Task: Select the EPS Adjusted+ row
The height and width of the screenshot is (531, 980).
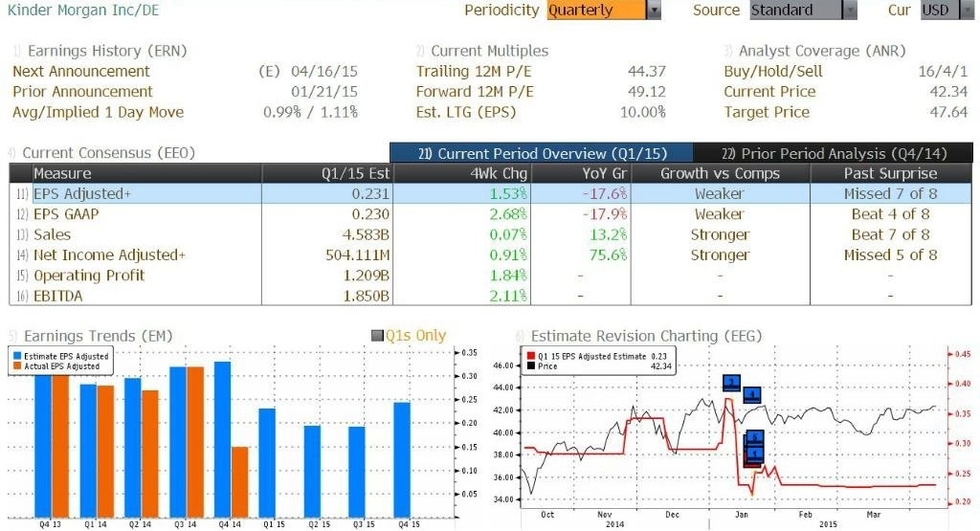Action: [x=491, y=193]
